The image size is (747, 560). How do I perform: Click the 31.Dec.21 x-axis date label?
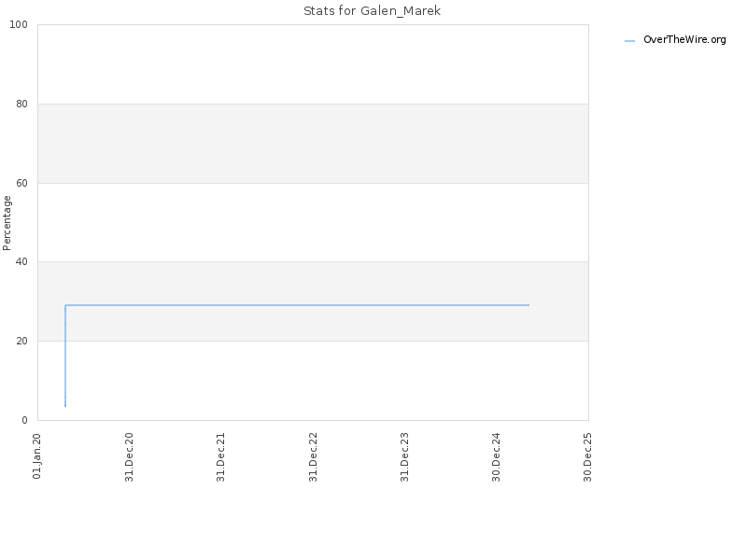pos(220,457)
